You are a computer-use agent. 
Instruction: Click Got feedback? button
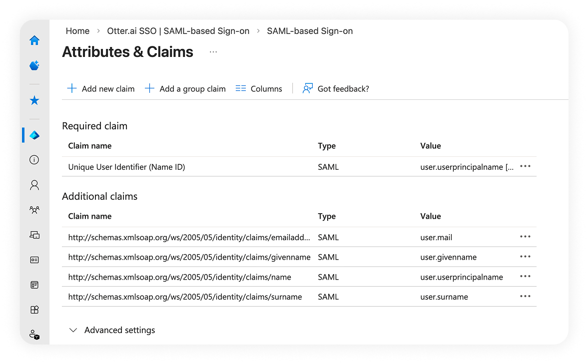336,89
